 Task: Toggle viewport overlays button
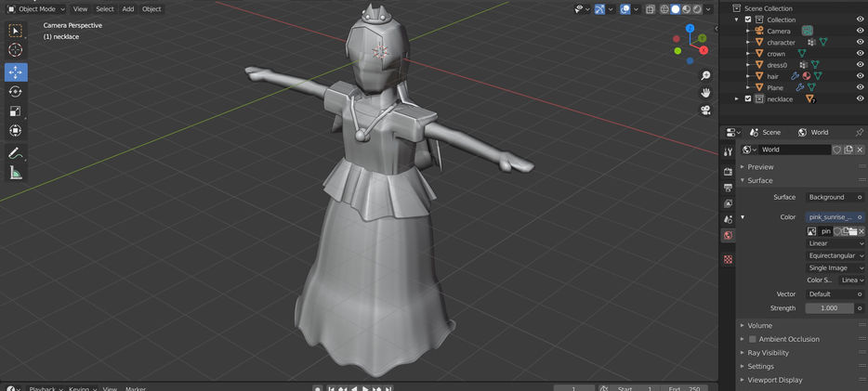point(625,9)
